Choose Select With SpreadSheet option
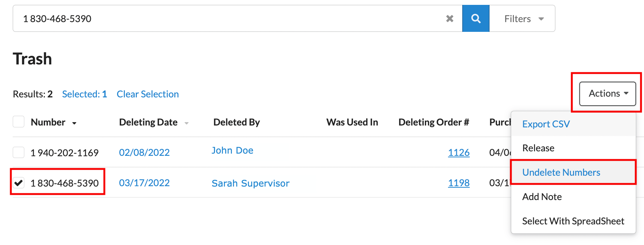This screenshot has height=245, width=644. (x=574, y=221)
